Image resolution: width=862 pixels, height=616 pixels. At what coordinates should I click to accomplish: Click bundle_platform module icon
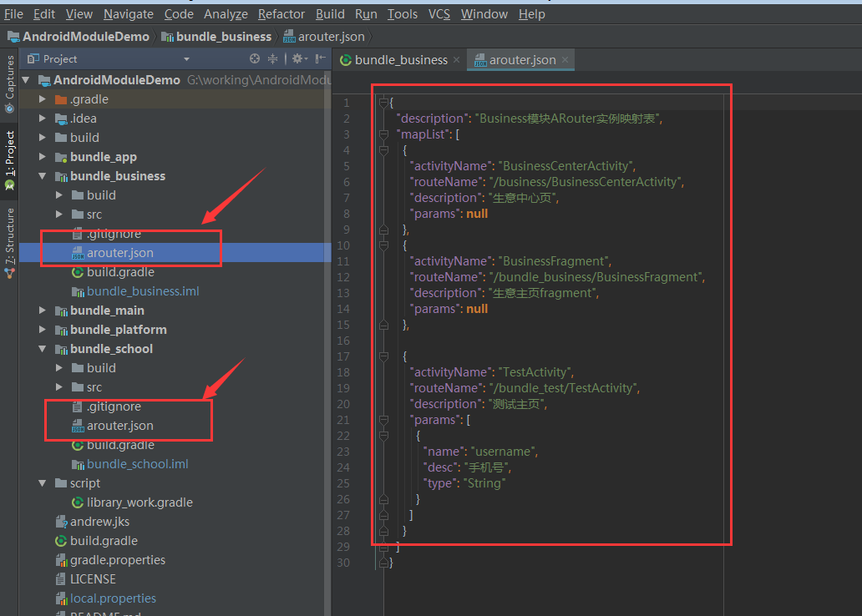[x=61, y=331]
